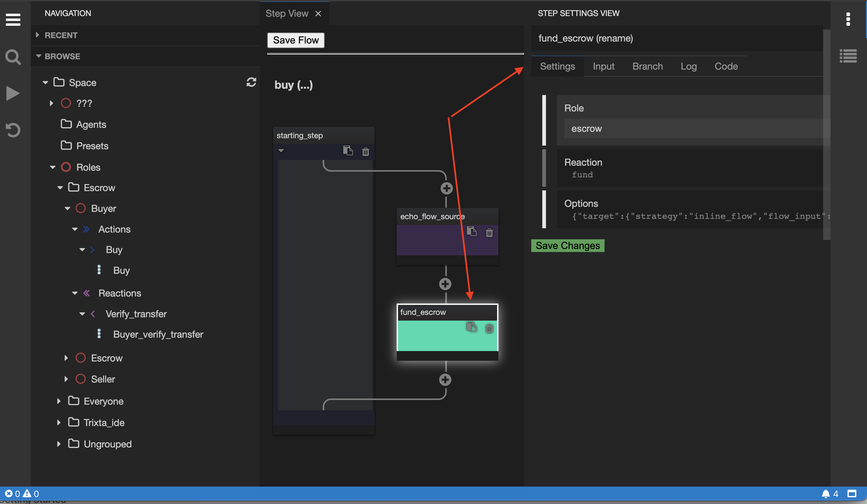Collapse the Actions node

click(75, 229)
